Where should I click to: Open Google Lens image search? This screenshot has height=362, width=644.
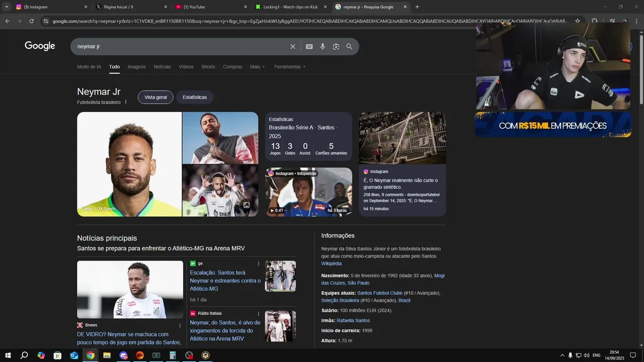[336, 46]
